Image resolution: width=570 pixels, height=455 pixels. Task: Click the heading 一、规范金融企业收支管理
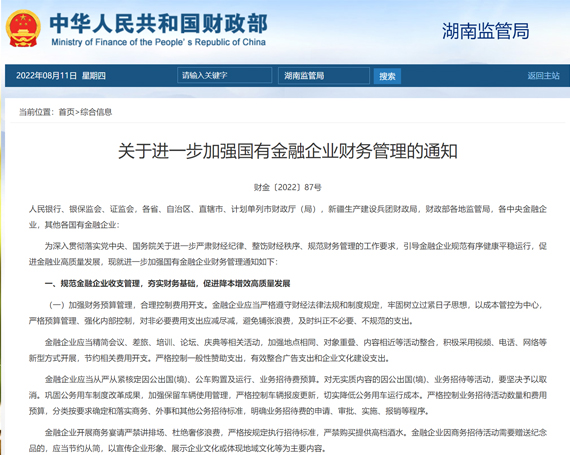(167, 283)
